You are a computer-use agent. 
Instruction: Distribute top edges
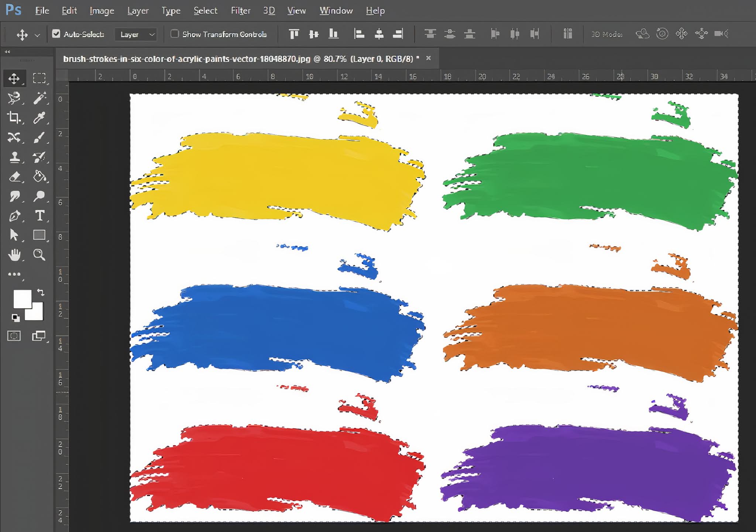(x=430, y=34)
